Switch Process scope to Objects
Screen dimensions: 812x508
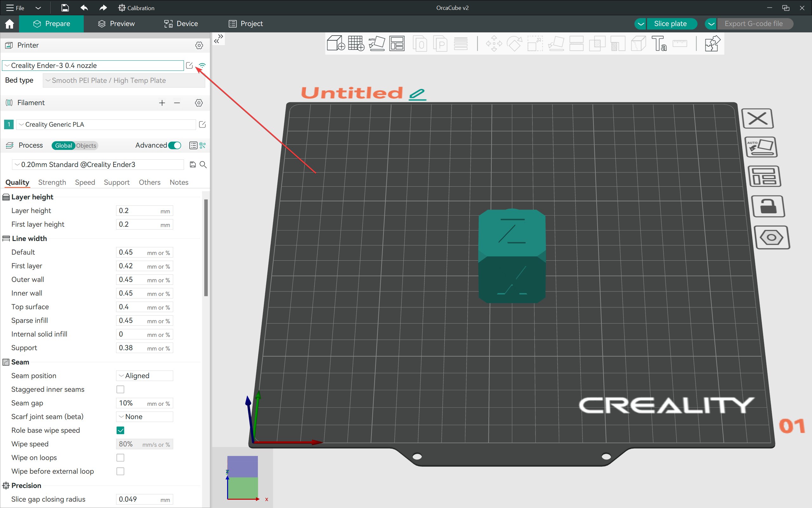pos(86,145)
